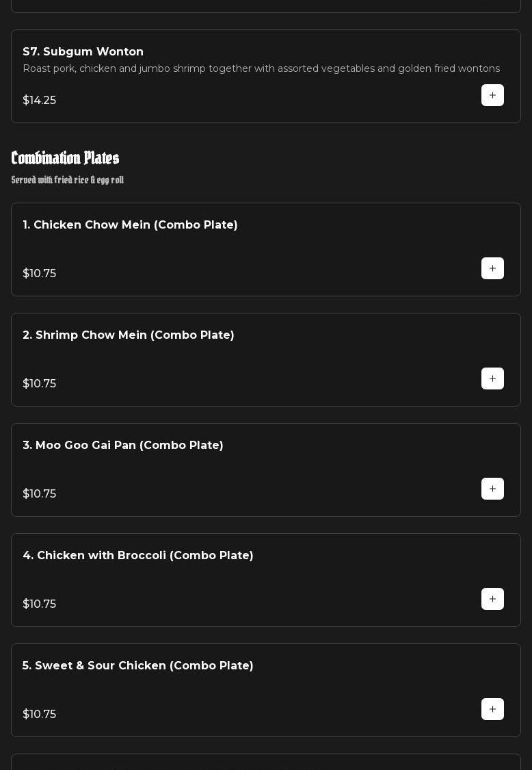Viewport: 532px width, 770px height.
Task: Add Chicken Chow Mein combo plate
Action: coord(492,268)
